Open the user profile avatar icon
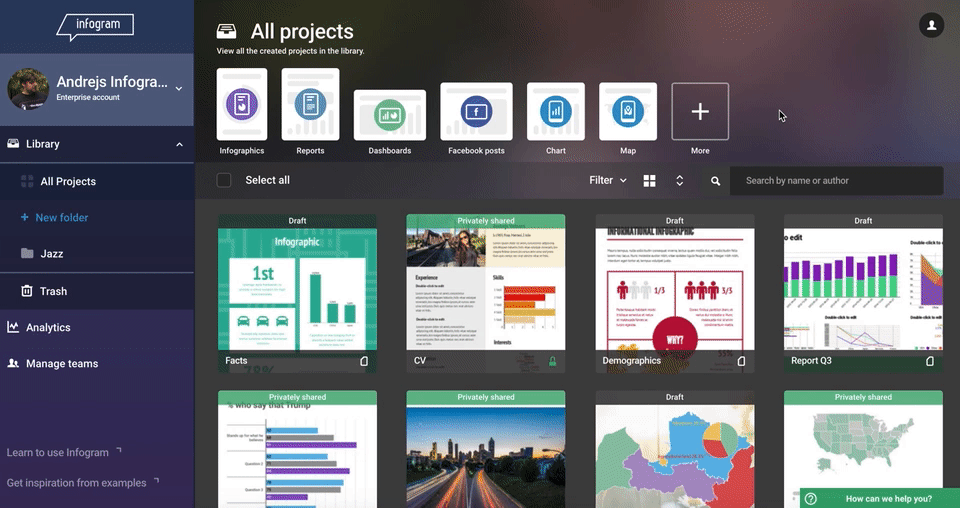 click(931, 25)
